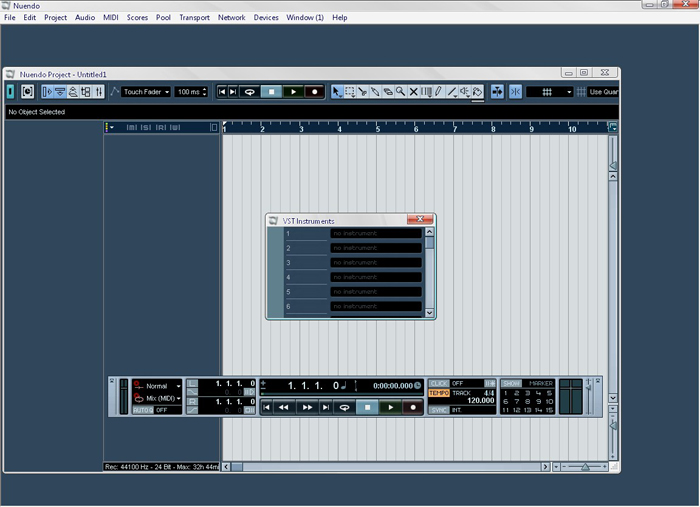Select the Split scissors tool
This screenshot has width=700, height=507.
tap(362, 92)
